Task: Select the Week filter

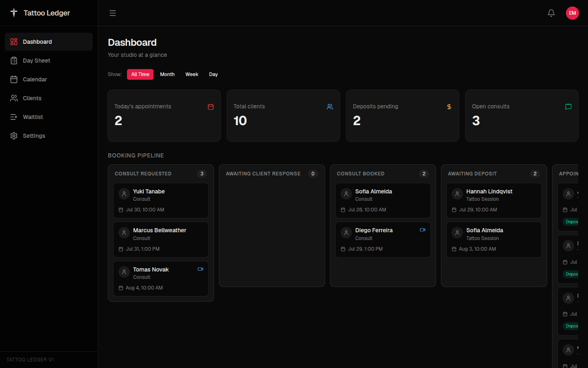Action: [x=192, y=74]
